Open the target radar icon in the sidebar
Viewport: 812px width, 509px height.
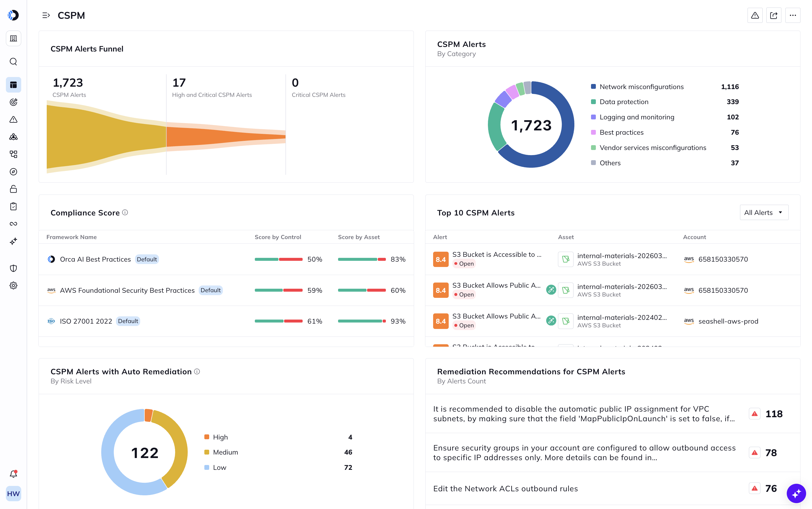click(x=13, y=102)
